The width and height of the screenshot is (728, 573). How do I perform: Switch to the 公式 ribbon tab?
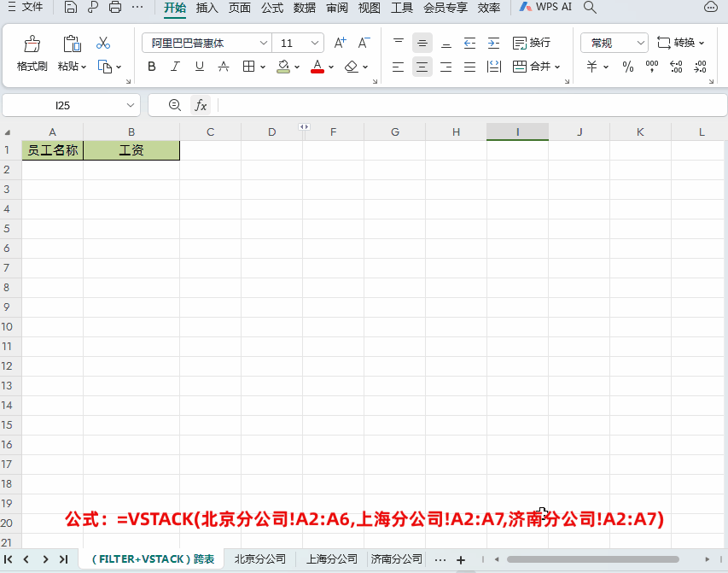[272, 8]
